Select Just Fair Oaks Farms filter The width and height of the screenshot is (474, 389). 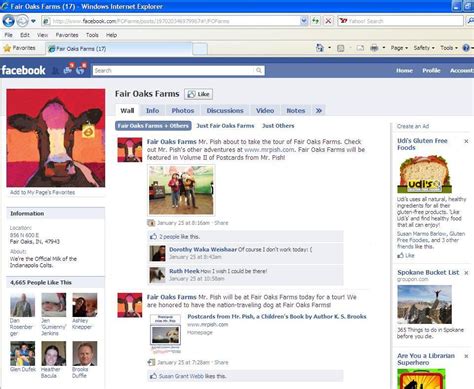point(225,126)
